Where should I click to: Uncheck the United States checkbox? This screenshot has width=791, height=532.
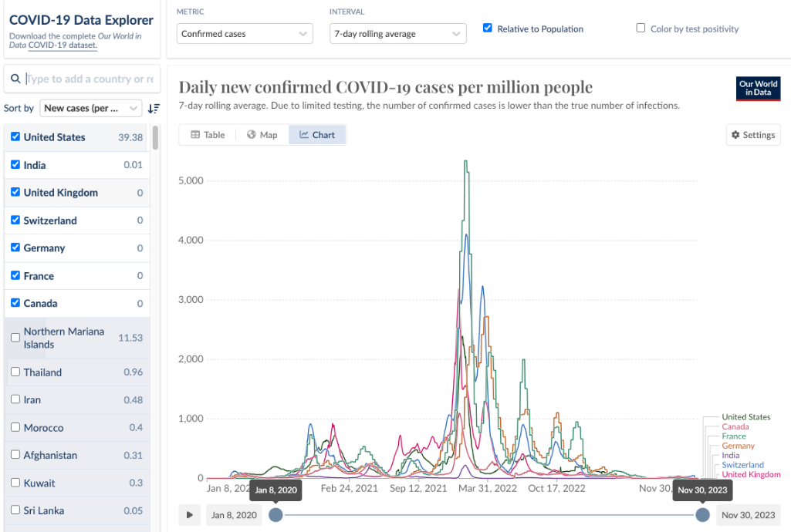(x=15, y=137)
